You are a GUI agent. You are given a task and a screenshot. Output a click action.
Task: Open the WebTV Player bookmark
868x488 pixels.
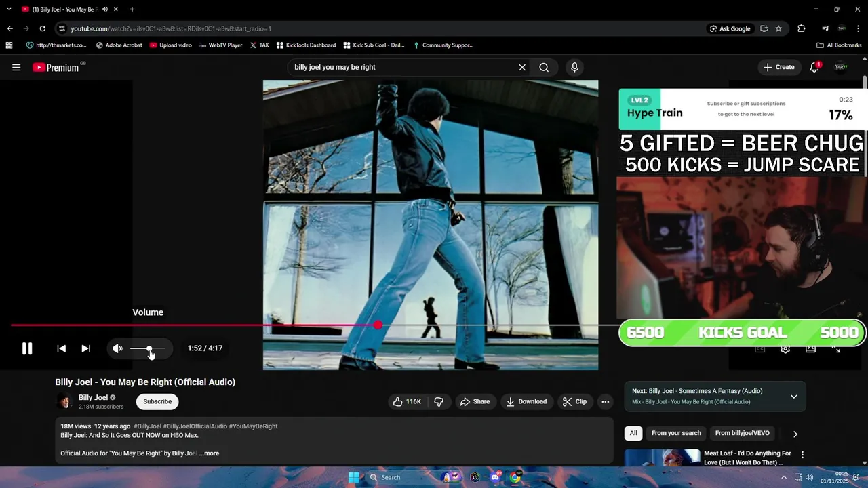[221, 45]
